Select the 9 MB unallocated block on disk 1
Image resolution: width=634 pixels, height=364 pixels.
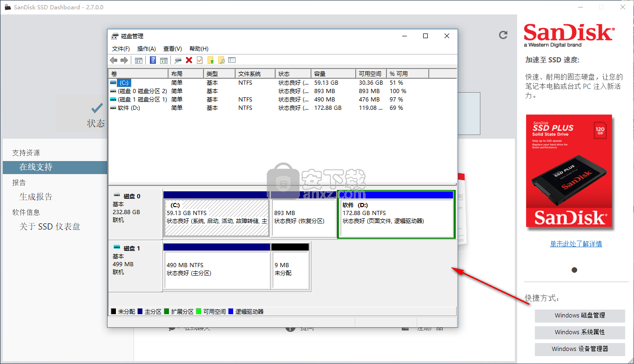pyautogui.click(x=290, y=270)
